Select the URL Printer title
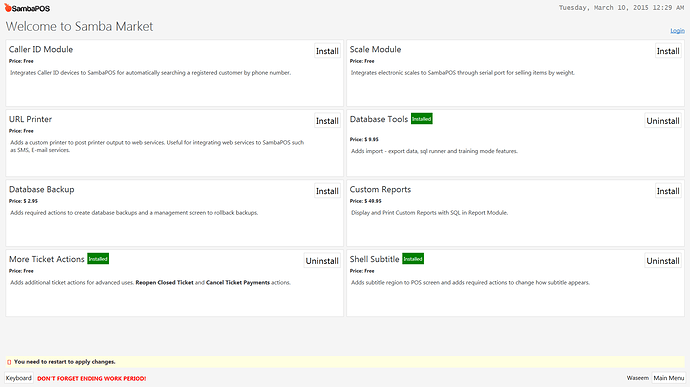 coord(30,119)
